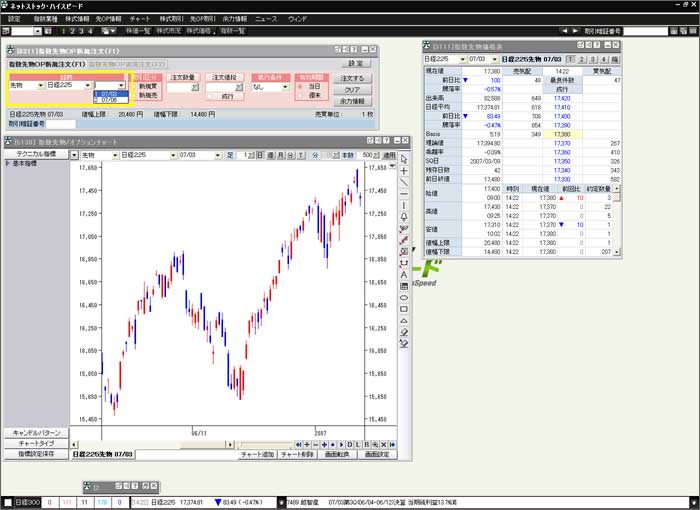Open 株式情報 menu in menu bar
This screenshot has width=700, height=510.
[77, 19]
